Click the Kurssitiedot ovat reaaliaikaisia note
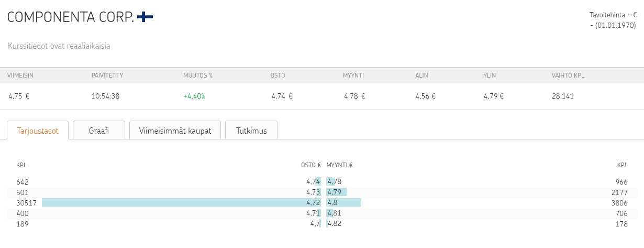 [59, 46]
